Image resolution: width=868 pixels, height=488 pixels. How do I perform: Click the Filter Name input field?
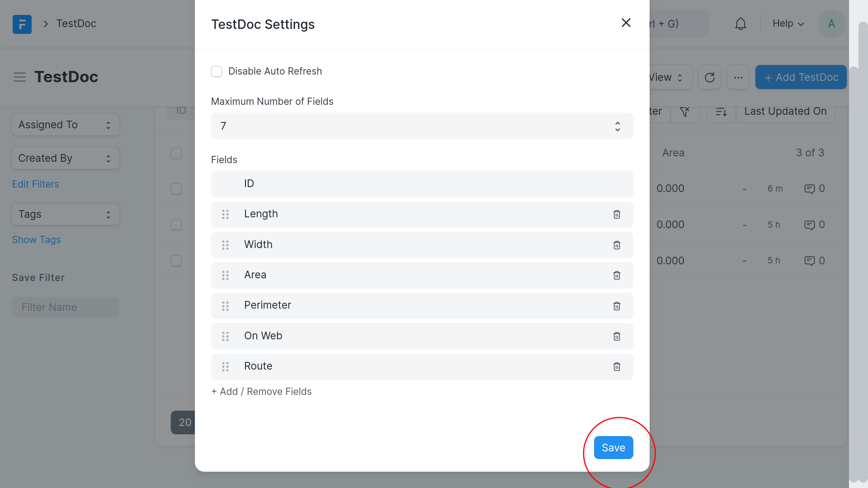click(66, 307)
